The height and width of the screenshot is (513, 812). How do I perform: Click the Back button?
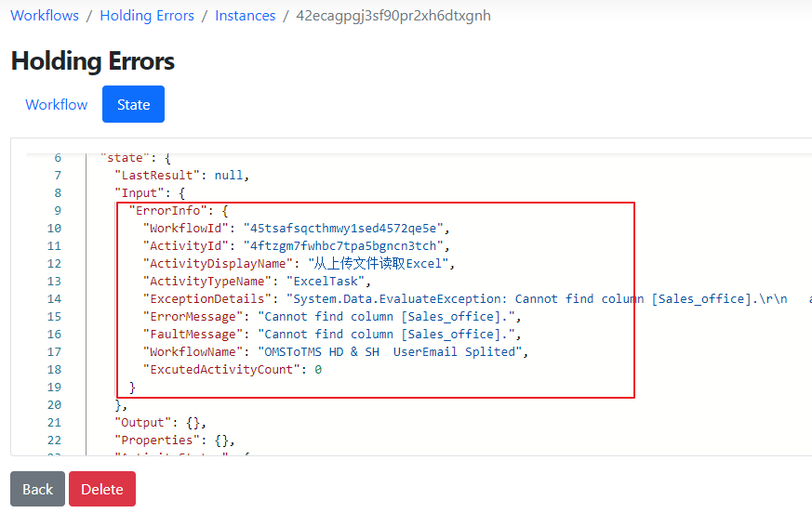[x=38, y=489]
